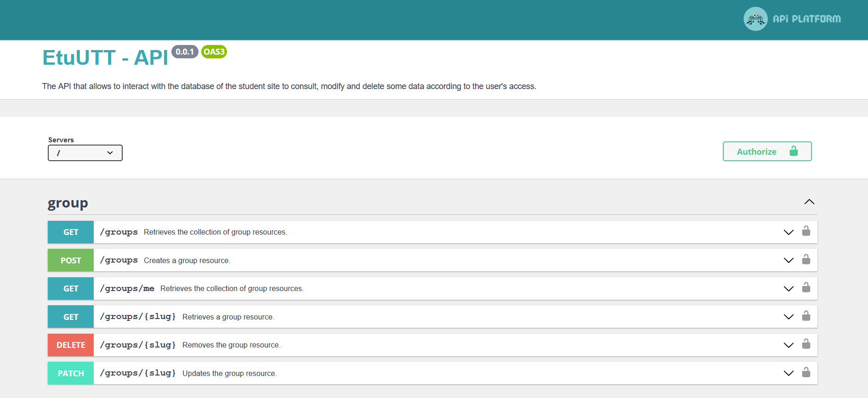
Task: Click lock icon on GET /groups/{slug} row
Action: (806, 316)
